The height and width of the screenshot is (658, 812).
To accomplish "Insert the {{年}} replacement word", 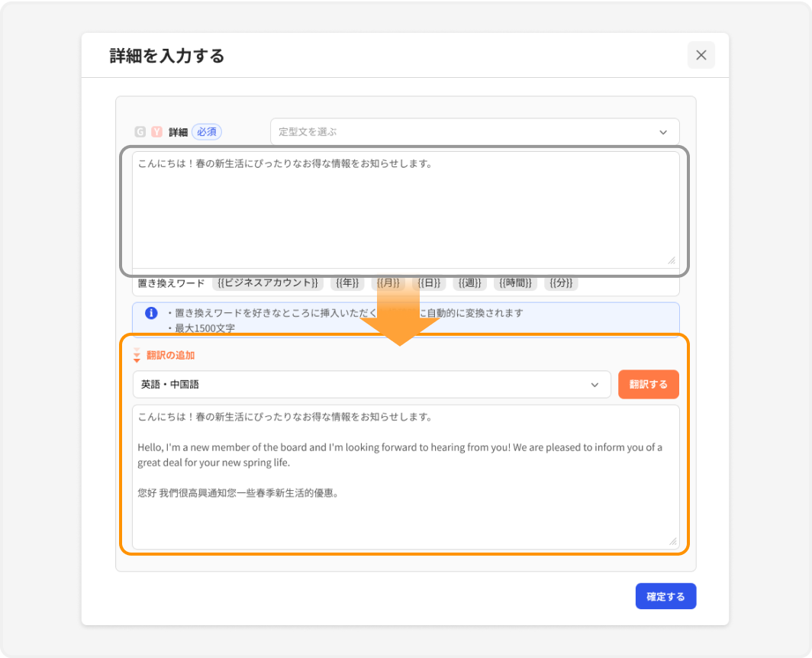I will pos(346,282).
